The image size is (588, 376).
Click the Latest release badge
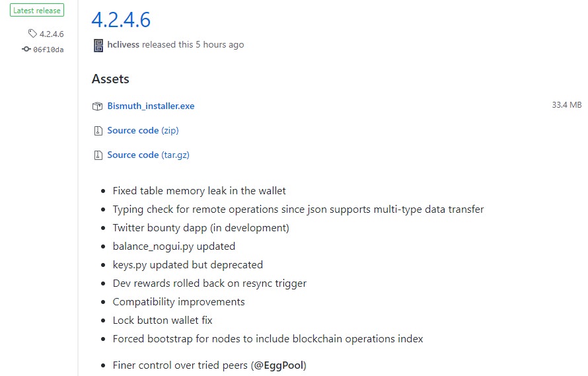[x=37, y=10]
